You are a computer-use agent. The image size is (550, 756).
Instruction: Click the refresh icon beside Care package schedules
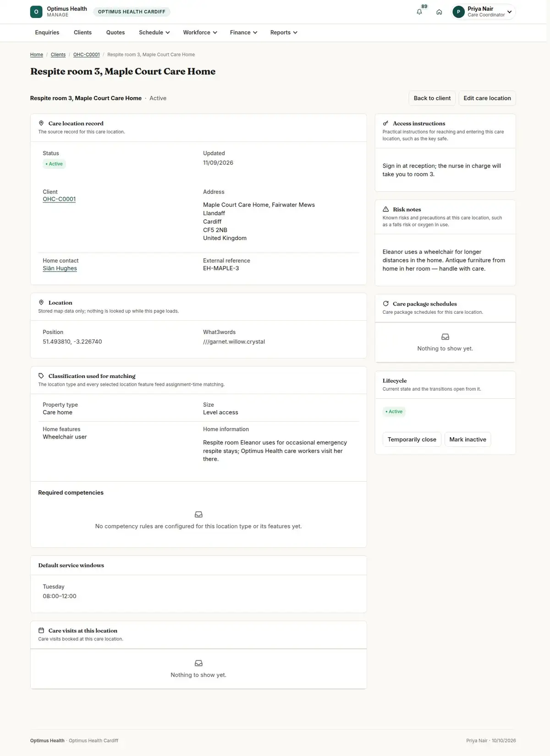click(385, 304)
